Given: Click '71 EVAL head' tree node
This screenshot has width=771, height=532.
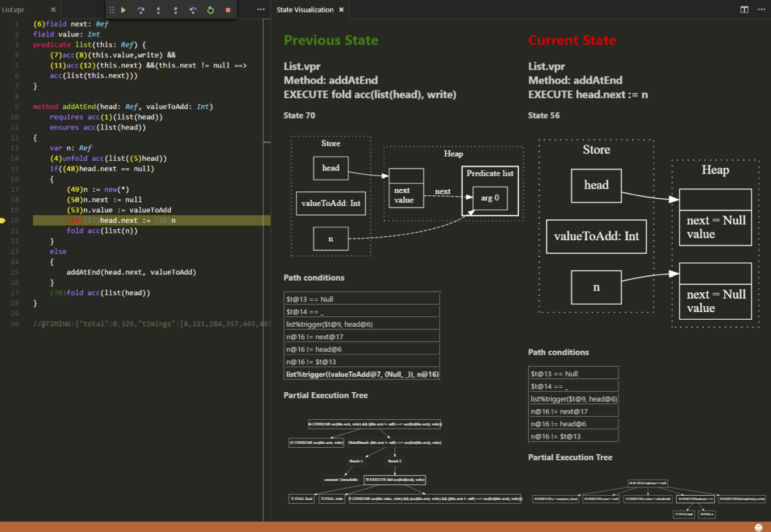Looking at the screenshot, I should (302, 499).
